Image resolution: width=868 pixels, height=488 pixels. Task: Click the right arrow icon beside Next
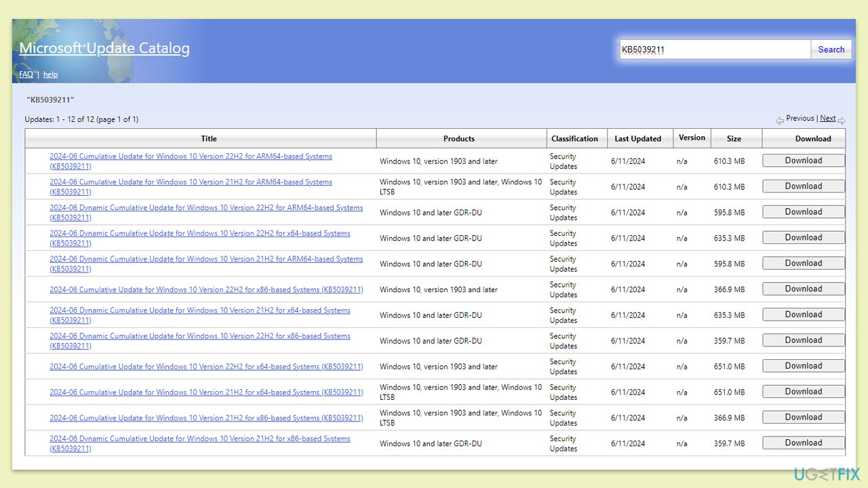[842, 121]
